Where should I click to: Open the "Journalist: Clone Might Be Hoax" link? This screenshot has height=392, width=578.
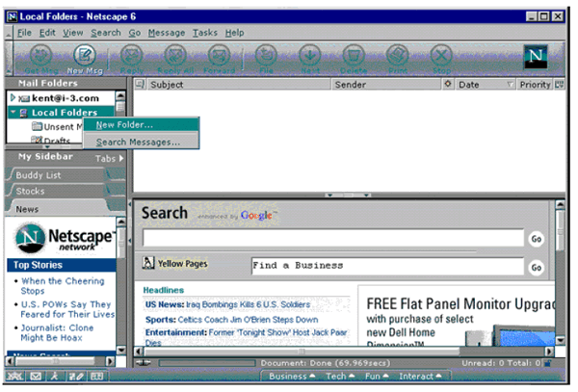click(x=57, y=332)
